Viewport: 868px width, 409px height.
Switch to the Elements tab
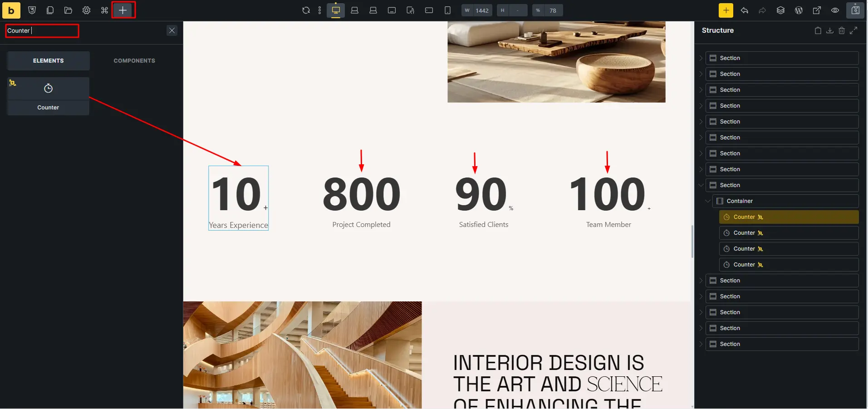48,60
